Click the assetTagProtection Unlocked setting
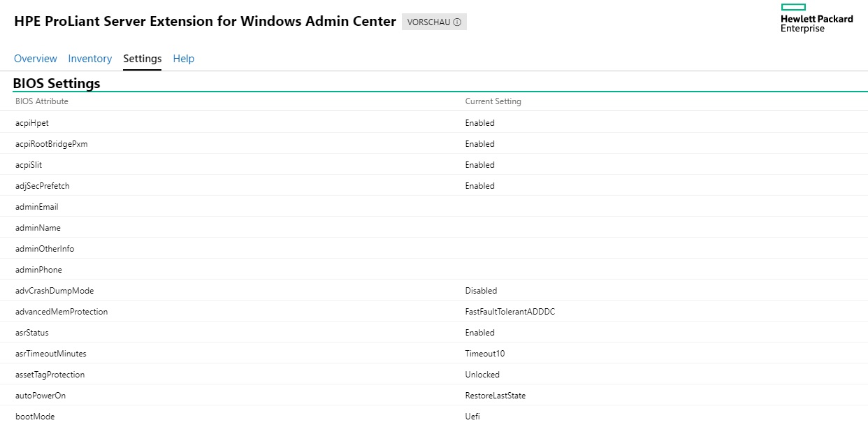Viewport: 868px width, 425px height. pyautogui.click(x=482, y=375)
